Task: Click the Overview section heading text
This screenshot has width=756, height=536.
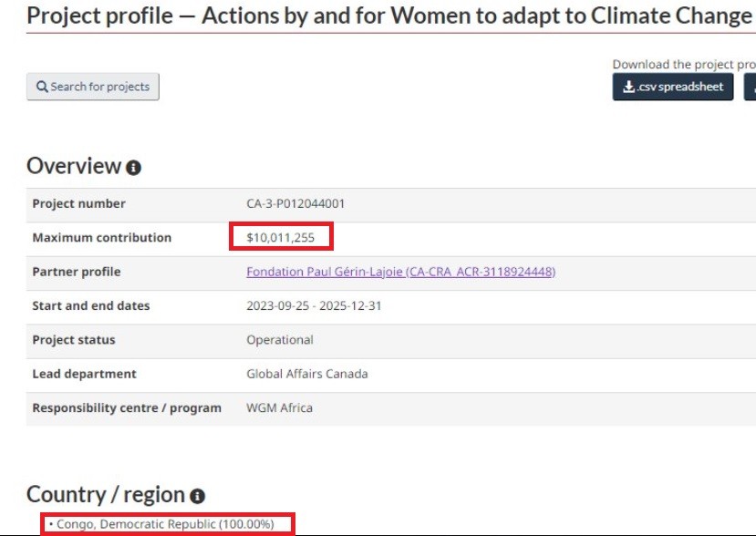Action: pyautogui.click(x=74, y=166)
